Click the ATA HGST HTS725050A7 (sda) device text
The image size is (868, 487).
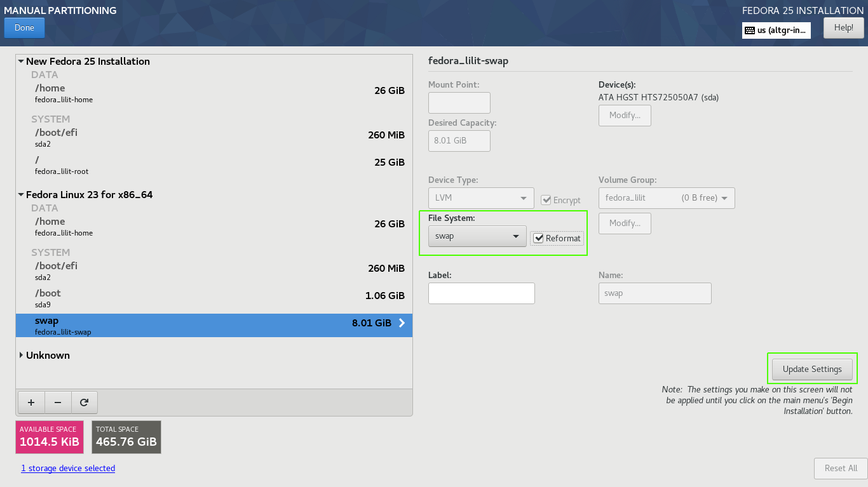[658, 98]
